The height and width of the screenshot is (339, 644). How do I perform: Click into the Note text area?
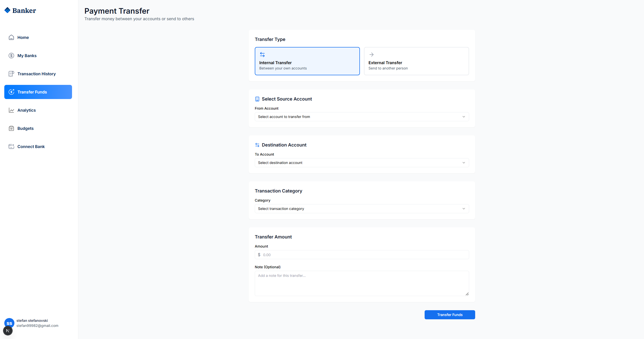pos(362,283)
